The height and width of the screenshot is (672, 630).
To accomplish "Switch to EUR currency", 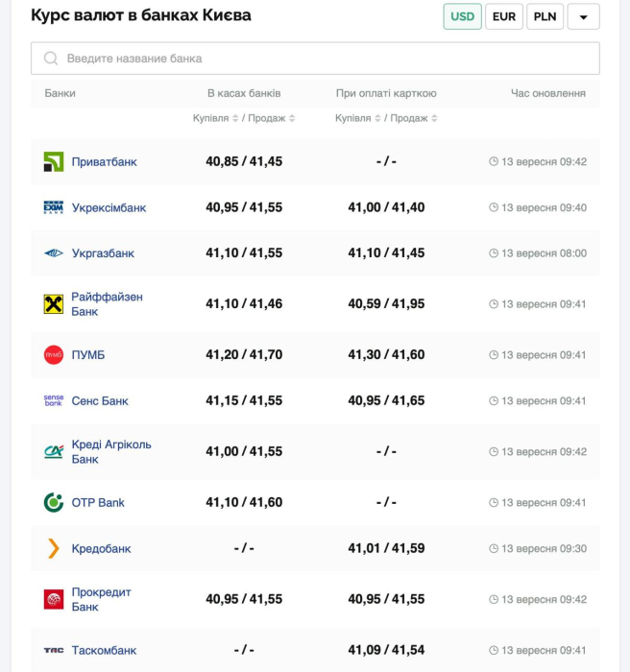I will tap(504, 16).
